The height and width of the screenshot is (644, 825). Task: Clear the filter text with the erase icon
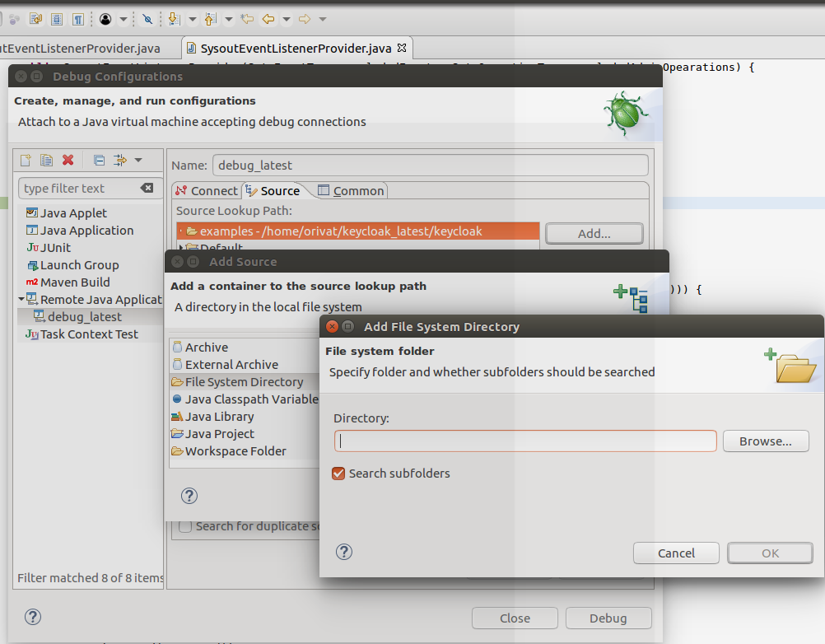[x=147, y=188]
